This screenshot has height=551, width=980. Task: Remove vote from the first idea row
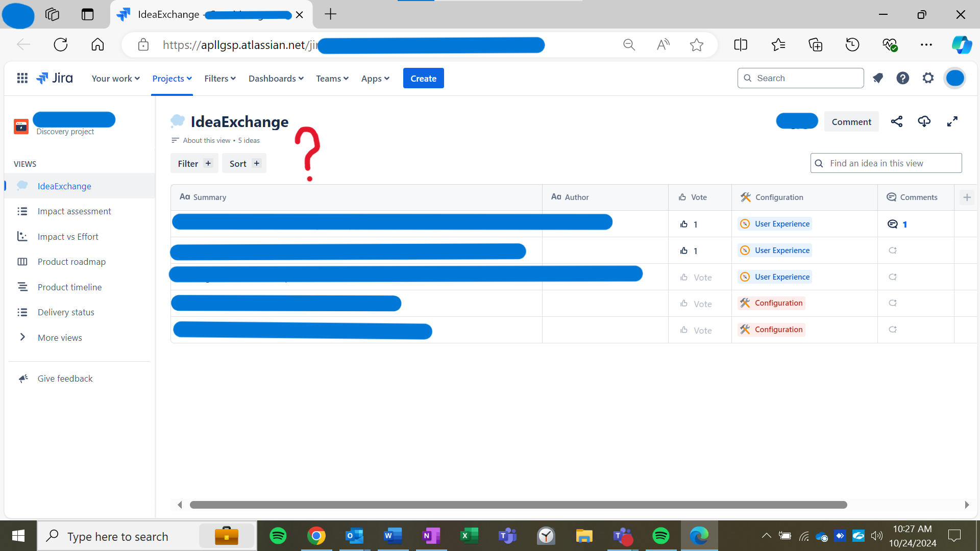(689, 224)
